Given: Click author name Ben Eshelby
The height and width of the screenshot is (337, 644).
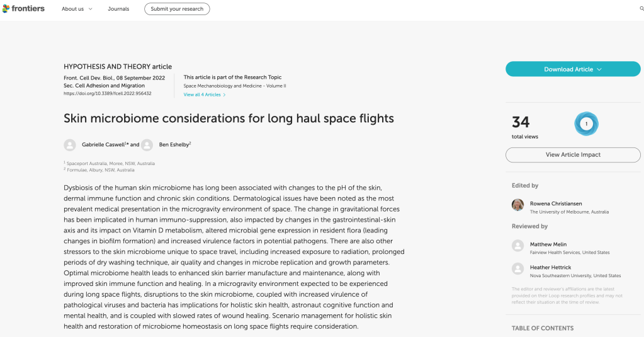Looking at the screenshot, I should 173,145.
